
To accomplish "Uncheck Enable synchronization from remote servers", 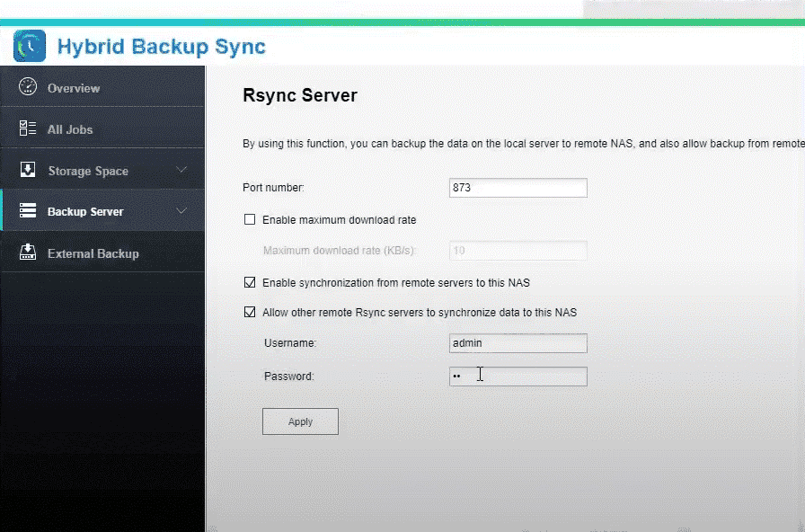I will 250,283.
